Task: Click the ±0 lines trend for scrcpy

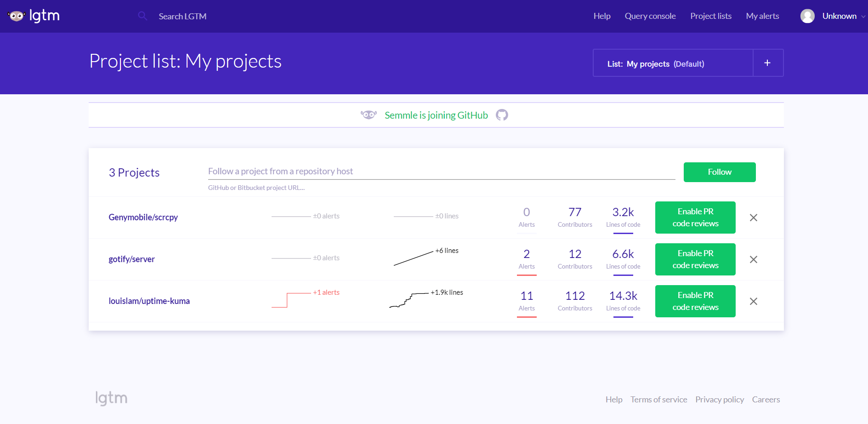Action: tap(426, 216)
